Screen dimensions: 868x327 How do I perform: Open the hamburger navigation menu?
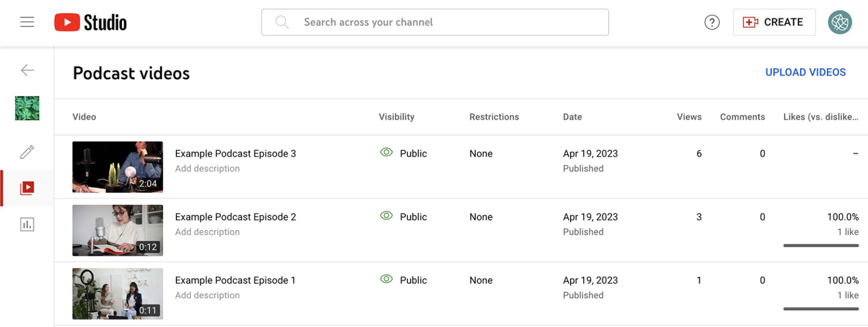click(27, 21)
